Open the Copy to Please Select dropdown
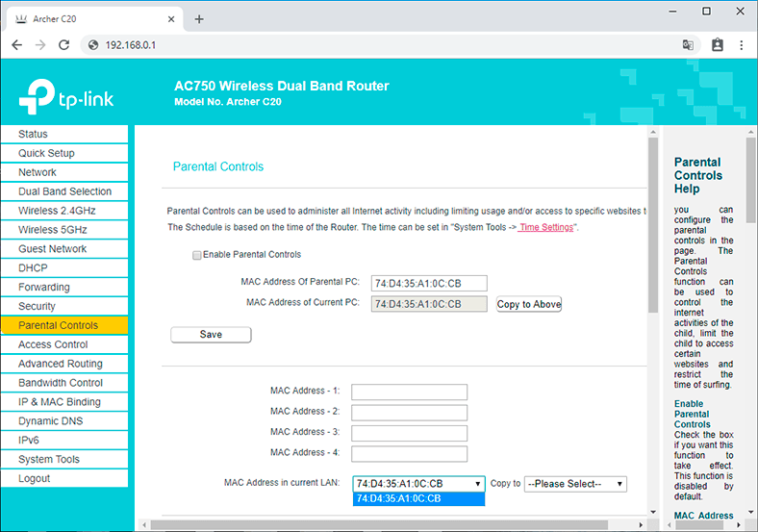Viewport: 758px width, 532px height. [x=575, y=484]
